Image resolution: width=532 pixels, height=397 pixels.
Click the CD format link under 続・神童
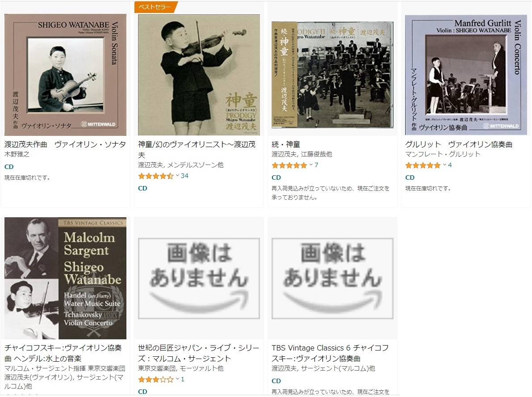(x=276, y=177)
